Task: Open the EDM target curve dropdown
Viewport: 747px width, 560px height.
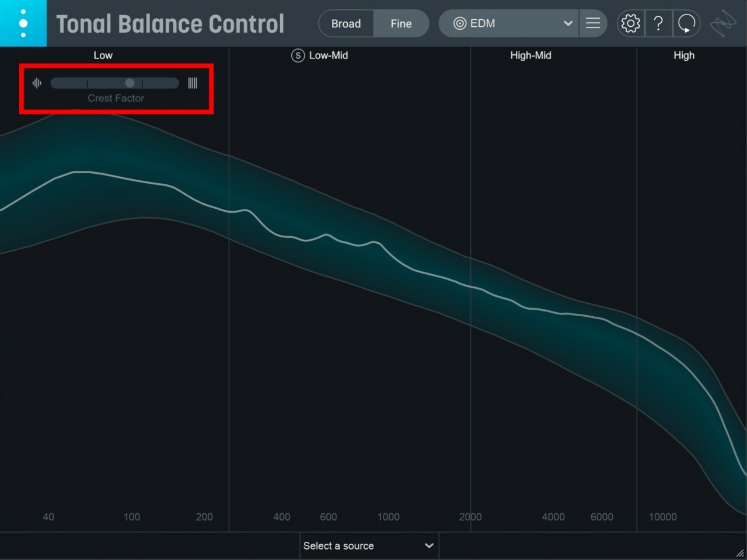Action: point(508,23)
